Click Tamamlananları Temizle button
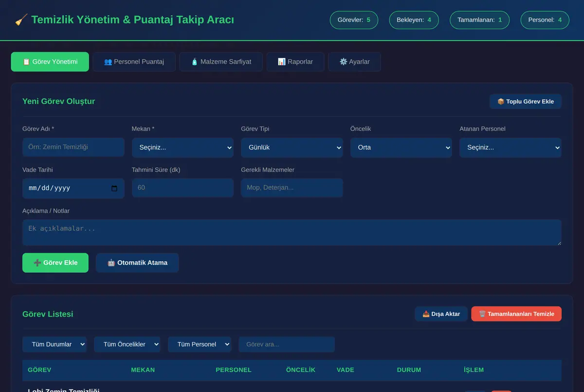This screenshot has height=392, width=584. point(516,314)
